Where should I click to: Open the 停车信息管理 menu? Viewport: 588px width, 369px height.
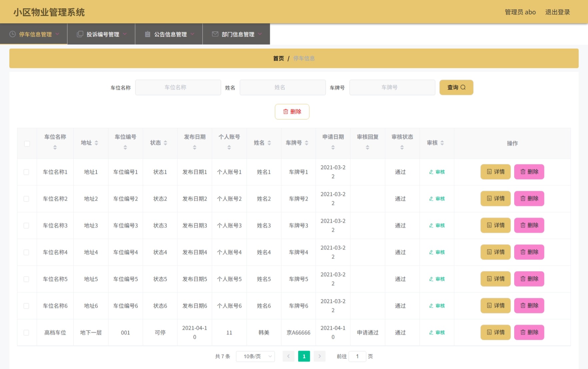click(x=34, y=34)
